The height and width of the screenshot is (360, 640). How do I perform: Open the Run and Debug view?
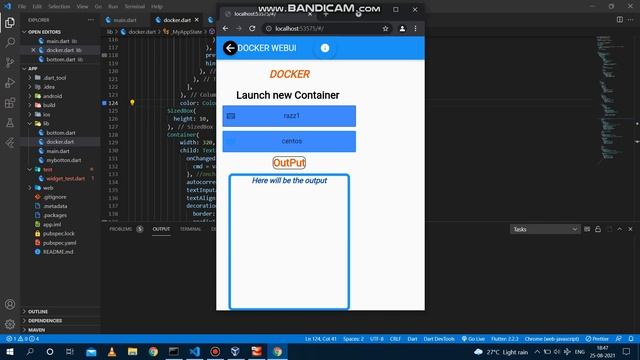10,82
